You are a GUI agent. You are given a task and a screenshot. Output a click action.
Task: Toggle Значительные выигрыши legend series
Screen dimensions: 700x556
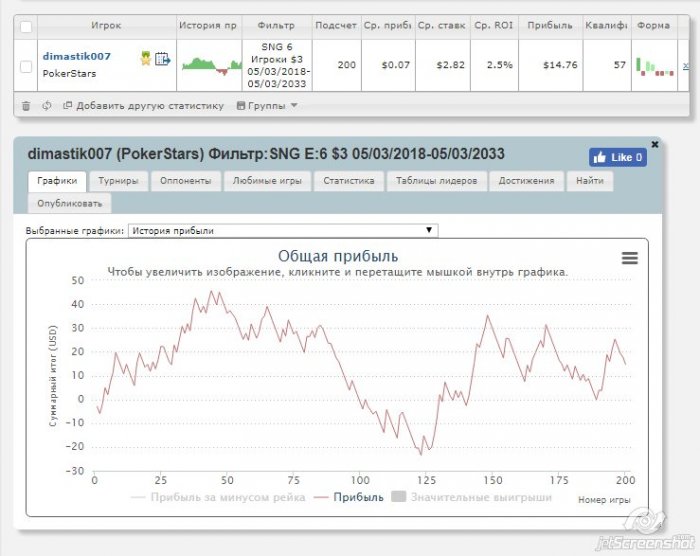471,497
